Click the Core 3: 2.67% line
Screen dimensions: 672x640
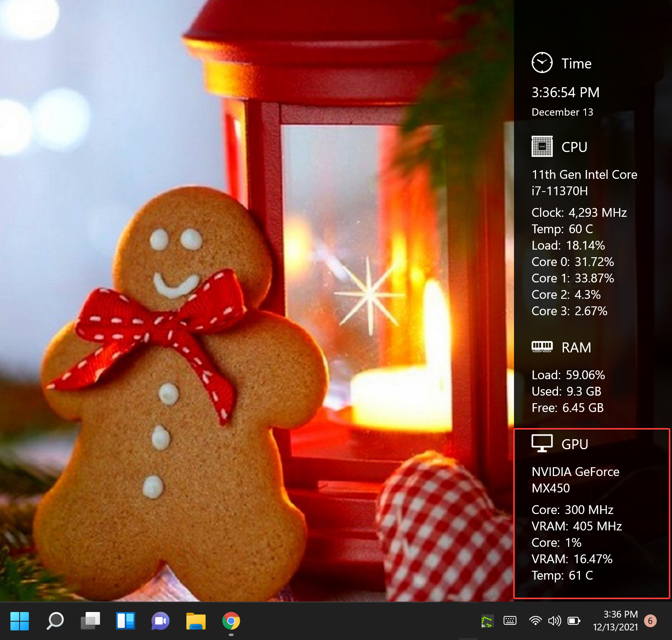pos(570,311)
